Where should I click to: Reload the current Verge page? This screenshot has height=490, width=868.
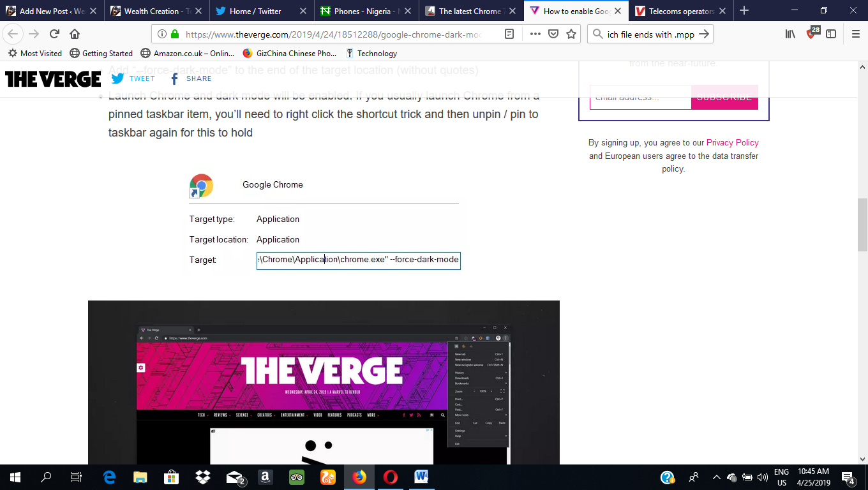click(x=54, y=34)
